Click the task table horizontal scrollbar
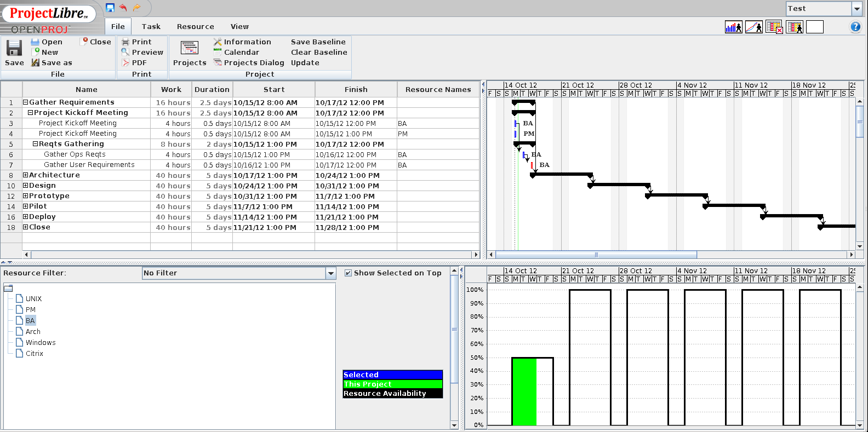868x432 pixels. coord(251,255)
